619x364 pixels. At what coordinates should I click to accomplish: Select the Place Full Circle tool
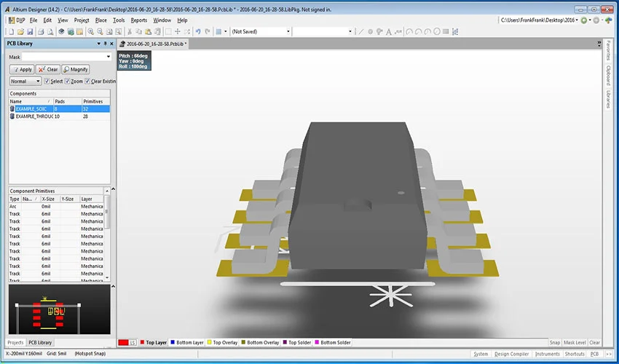pyautogui.click(x=437, y=31)
